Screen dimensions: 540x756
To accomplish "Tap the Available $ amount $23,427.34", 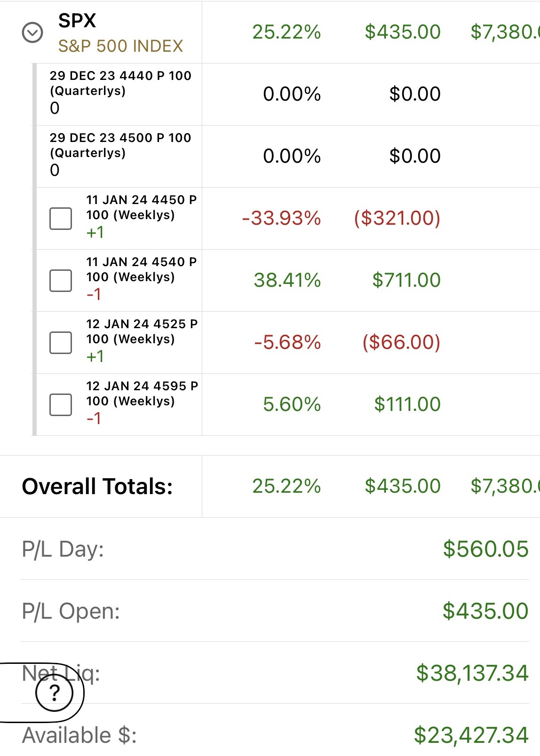I will tap(471, 735).
